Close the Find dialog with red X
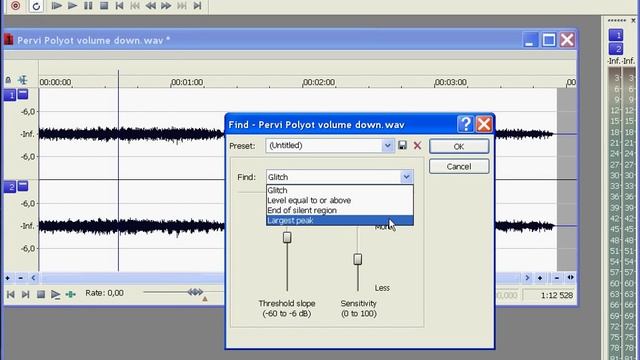The image size is (640, 360). coord(484,124)
